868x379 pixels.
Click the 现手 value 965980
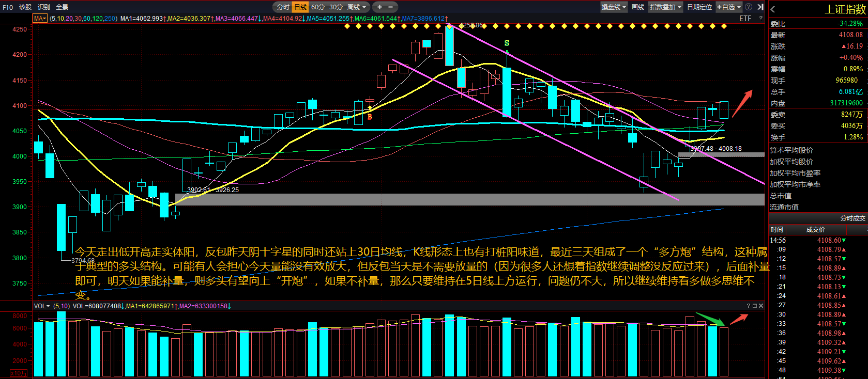tap(847, 80)
